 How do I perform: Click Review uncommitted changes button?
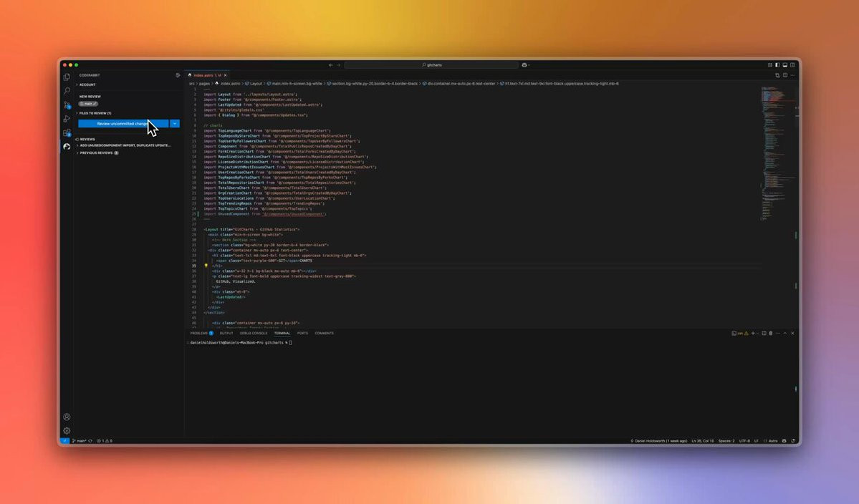pos(123,124)
